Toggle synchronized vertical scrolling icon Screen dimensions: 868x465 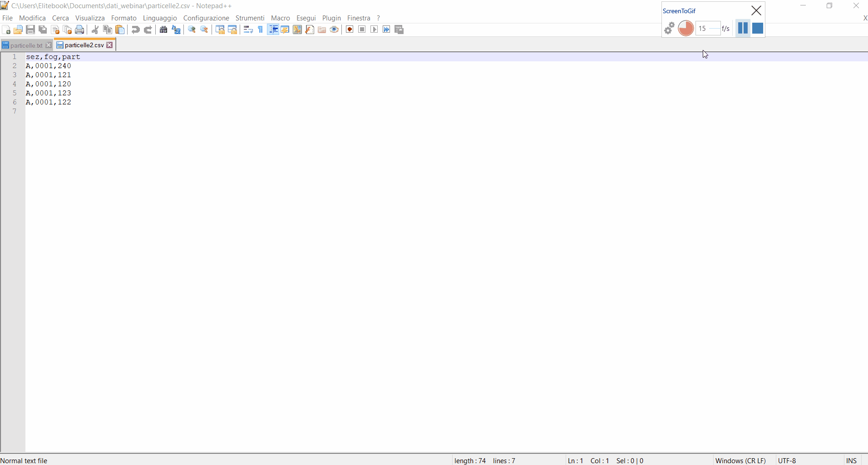point(220,30)
